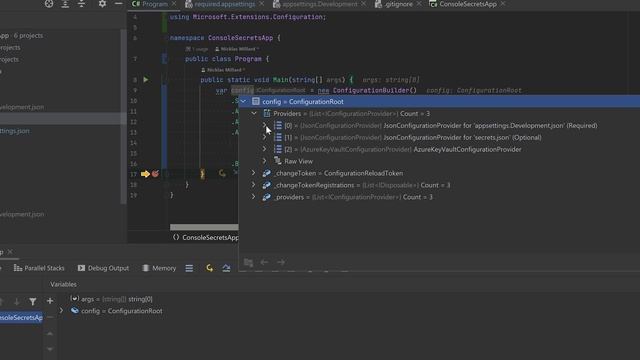640x360 pixels.
Task: Click the Providers property icon
Action: (x=267, y=113)
